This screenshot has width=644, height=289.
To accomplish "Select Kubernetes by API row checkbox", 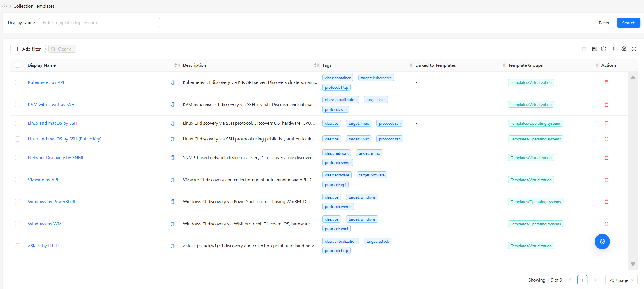I will click(18, 82).
